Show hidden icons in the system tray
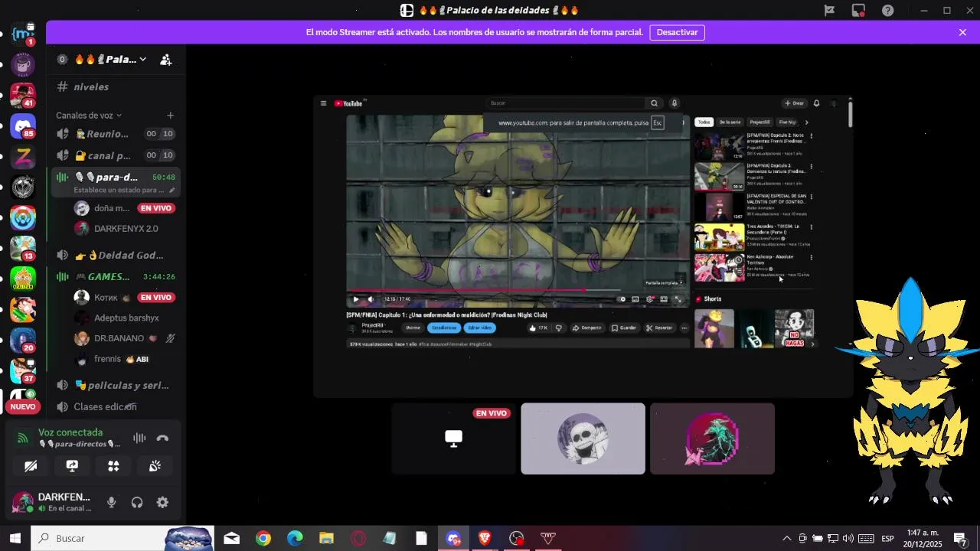The image size is (980, 551). pyautogui.click(x=786, y=539)
